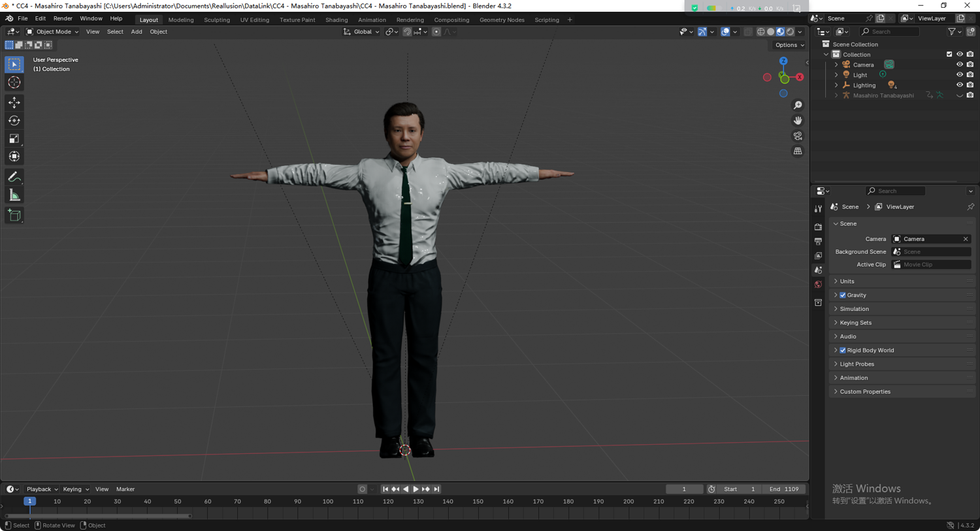The width and height of the screenshot is (980, 531).
Task: Toggle camera view in viewport
Action: (798, 136)
